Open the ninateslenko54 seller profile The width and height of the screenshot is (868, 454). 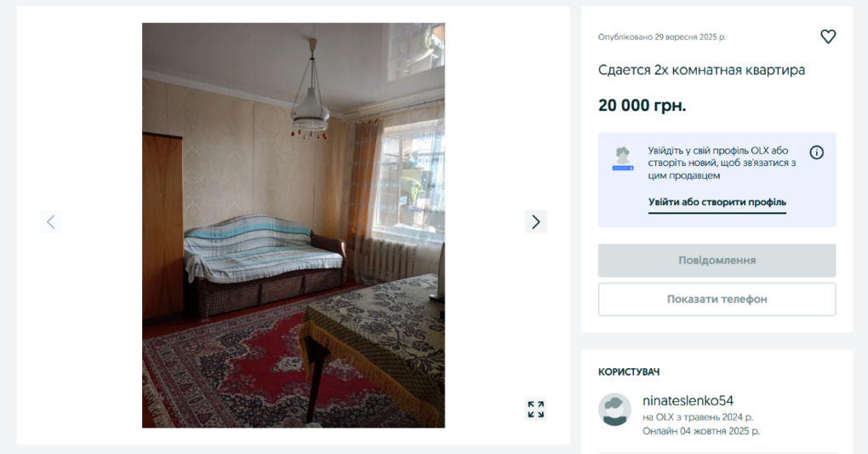coord(688,400)
